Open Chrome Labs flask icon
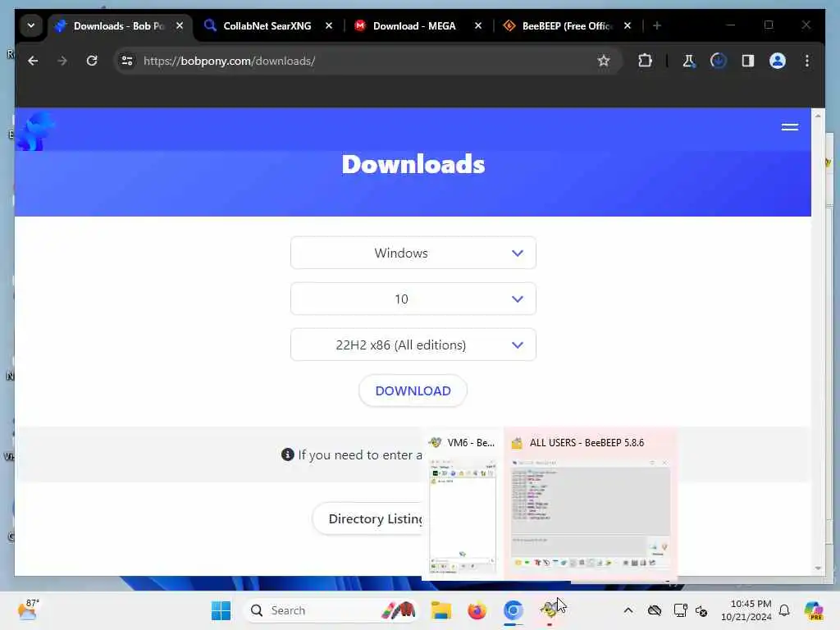840x630 pixels. click(689, 61)
